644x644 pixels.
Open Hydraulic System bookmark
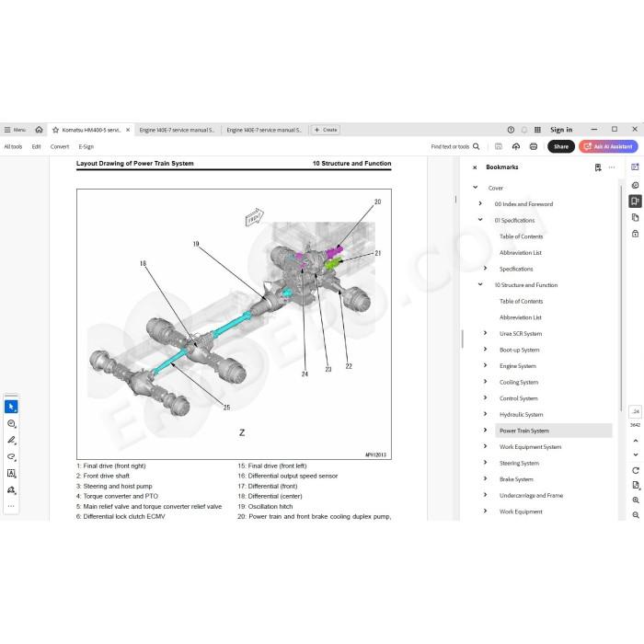[x=522, y=414]
